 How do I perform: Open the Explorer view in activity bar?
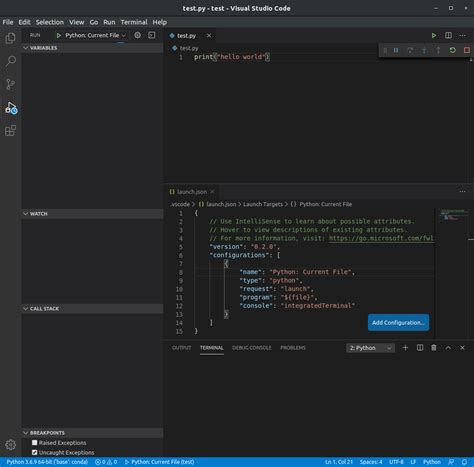(x=11, y=38)
